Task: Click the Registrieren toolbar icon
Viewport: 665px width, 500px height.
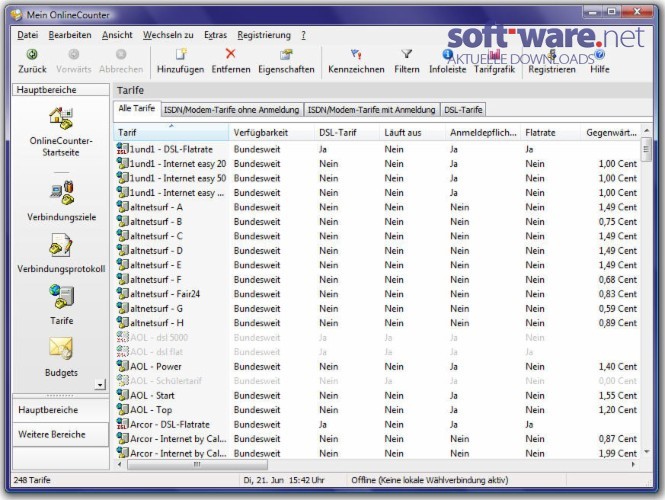Action: tap(551, 54)
